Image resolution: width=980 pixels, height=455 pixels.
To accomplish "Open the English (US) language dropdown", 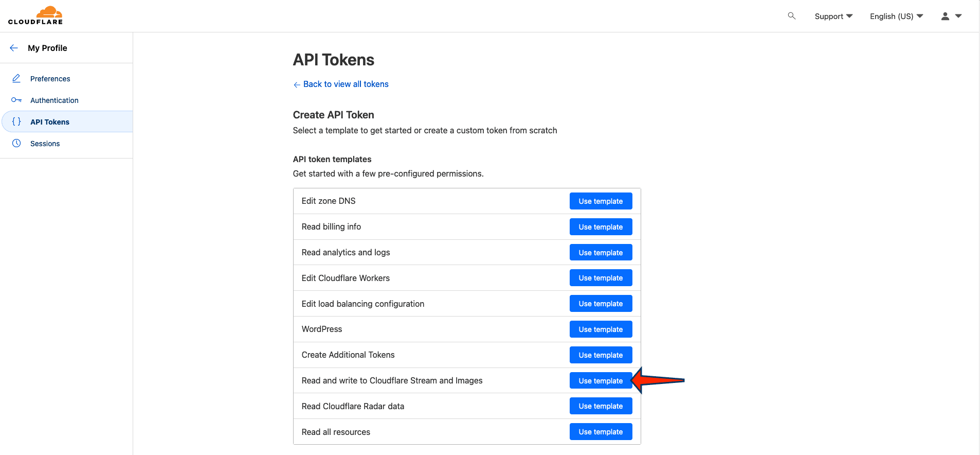I will [x=896, y=16].
